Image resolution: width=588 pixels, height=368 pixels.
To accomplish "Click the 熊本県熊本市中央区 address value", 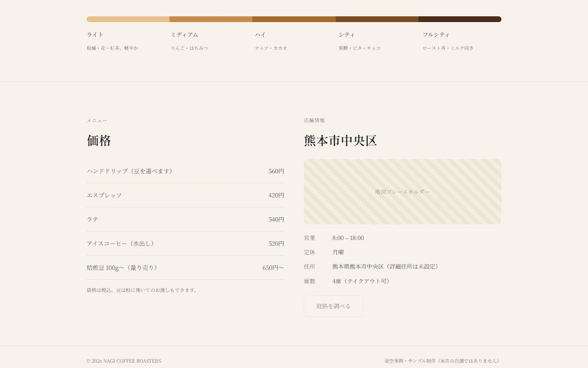I will [387, 267].
